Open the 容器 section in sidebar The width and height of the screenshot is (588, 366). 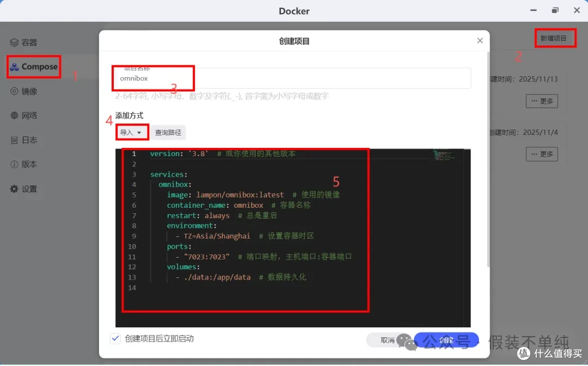coord(23,42)
